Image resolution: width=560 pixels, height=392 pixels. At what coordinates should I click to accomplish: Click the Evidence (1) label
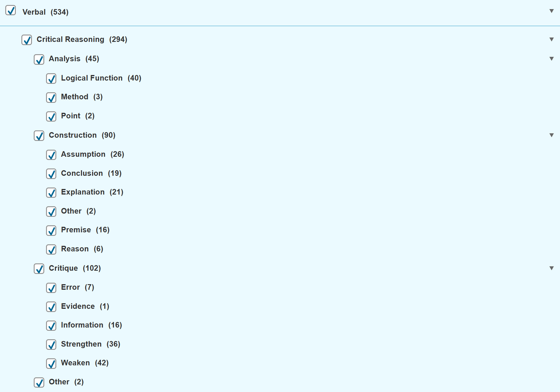pyautogui.click(x=85, y=306)
